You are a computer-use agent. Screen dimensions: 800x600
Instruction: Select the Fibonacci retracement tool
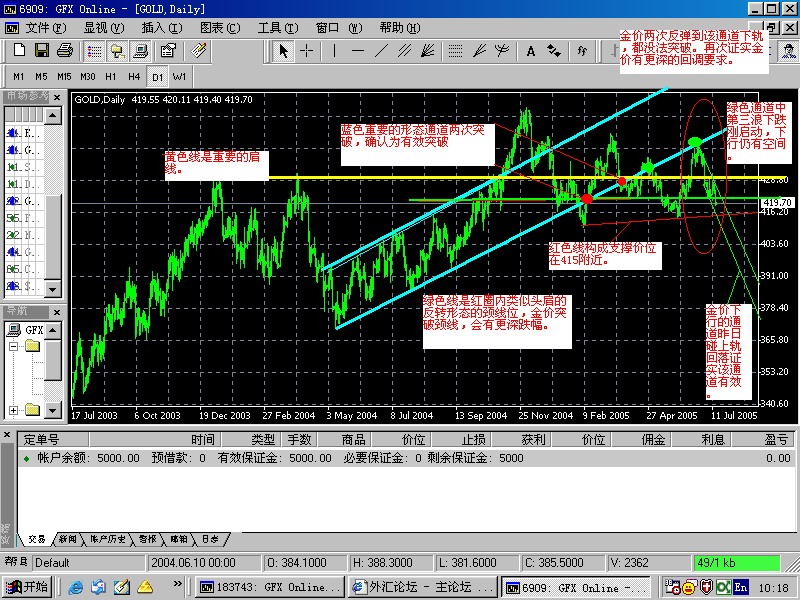coord(455,51)
